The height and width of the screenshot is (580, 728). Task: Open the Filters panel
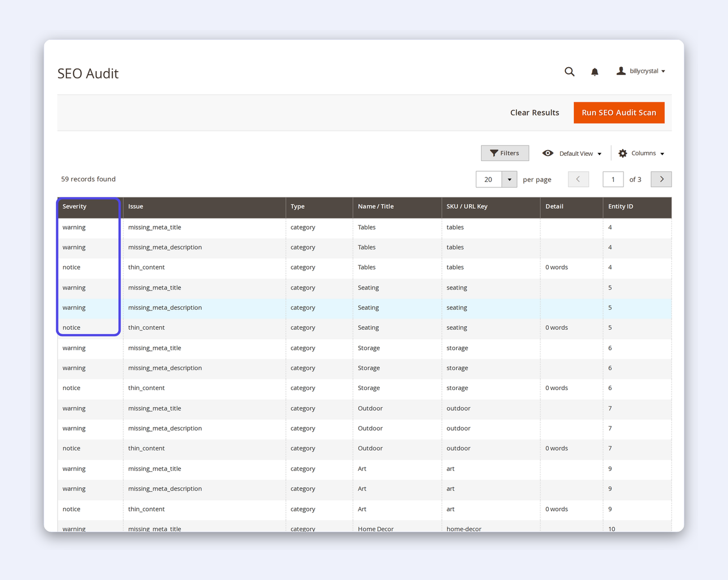coord(505,153)
